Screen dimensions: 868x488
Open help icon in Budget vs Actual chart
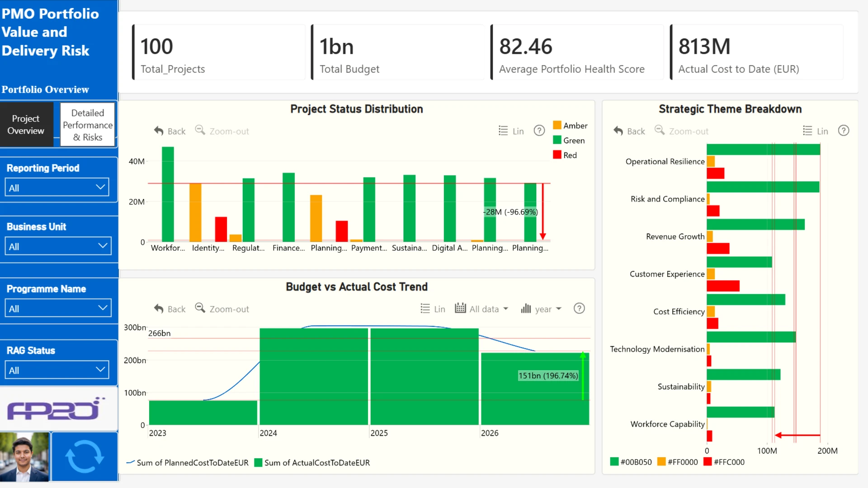[579, 308]
